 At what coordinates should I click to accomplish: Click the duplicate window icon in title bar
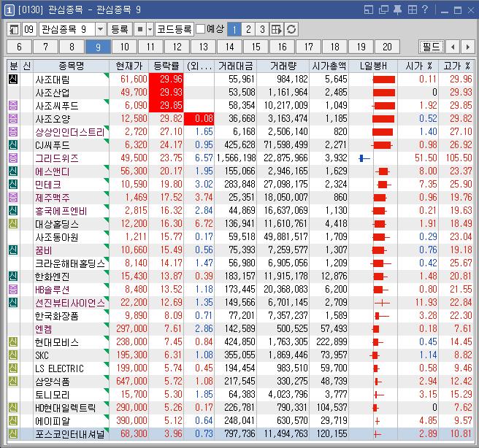(383, 9)
